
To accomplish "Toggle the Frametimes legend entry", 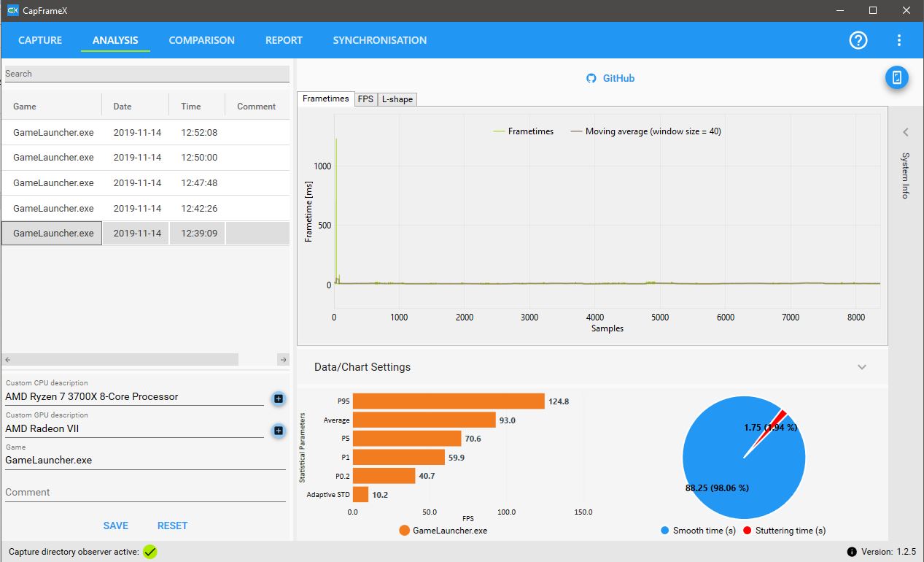I will pyautogui.click(x=523, y=131).
